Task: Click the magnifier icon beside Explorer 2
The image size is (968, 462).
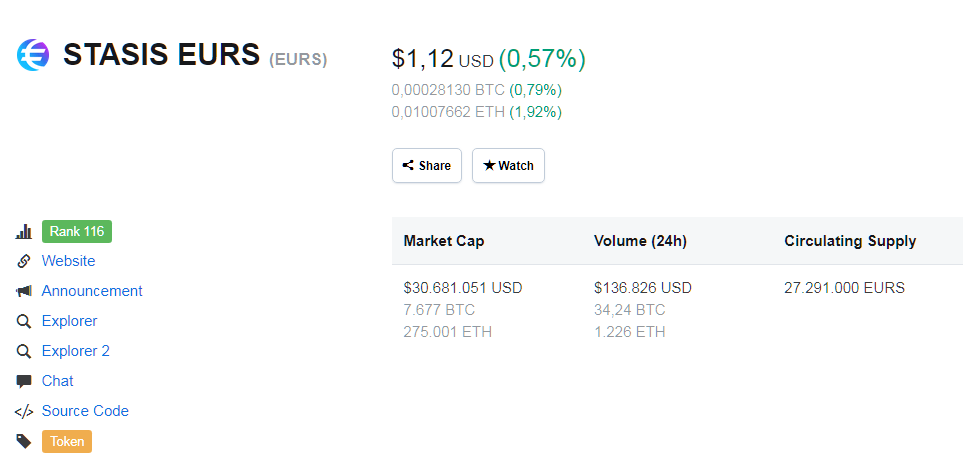Action: pos(24,351)
